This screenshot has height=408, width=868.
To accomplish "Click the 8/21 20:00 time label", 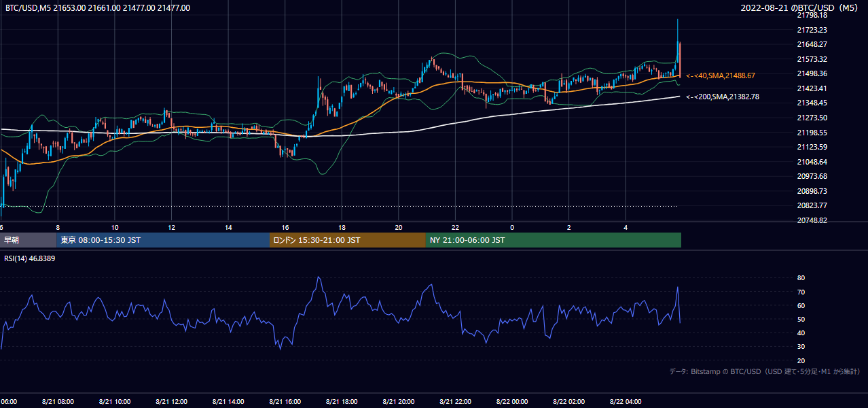I will (399, 401).
